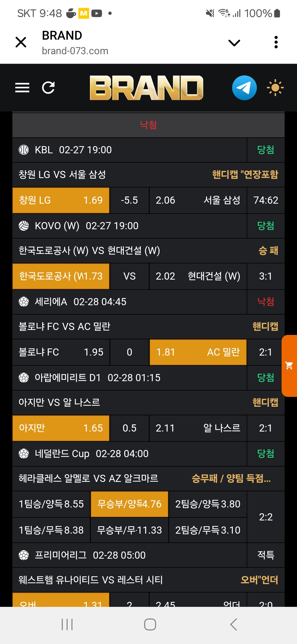Select the AC 밀란 1.81 odds cell
The image size is (297, 644).
(x=198, y=352)
